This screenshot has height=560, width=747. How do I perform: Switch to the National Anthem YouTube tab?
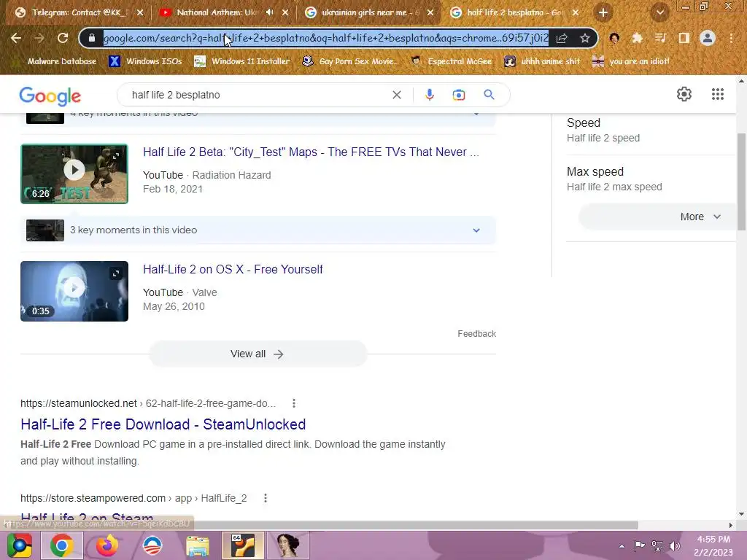pos(217,13)
